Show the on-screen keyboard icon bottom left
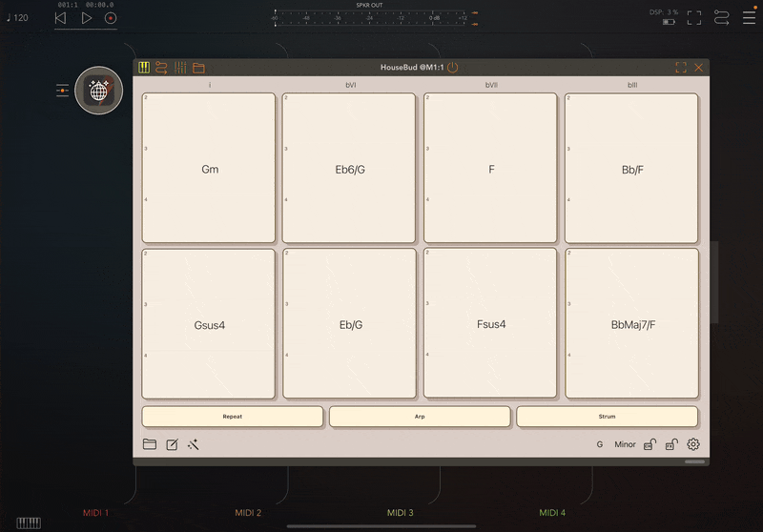The width and height of the screenshot is (763, 532). point(29,522)
